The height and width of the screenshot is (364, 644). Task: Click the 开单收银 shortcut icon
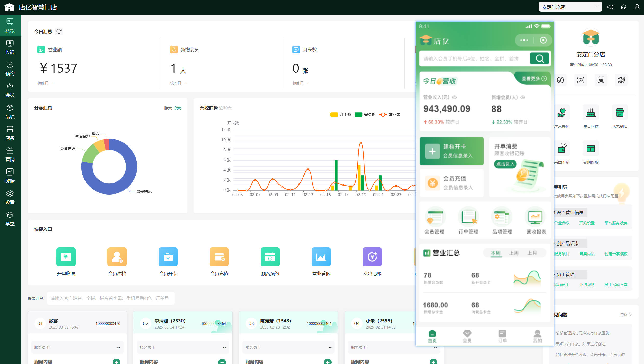point(66,257)
